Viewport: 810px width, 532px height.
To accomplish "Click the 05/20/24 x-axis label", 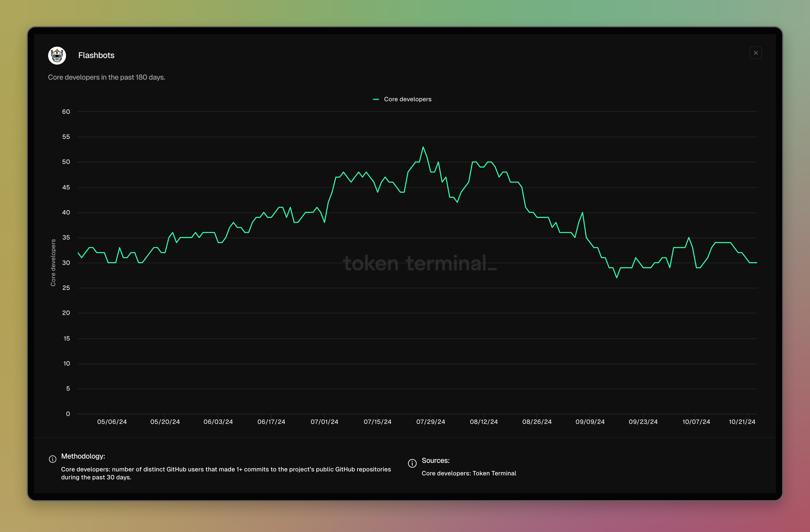I will 165,422.
